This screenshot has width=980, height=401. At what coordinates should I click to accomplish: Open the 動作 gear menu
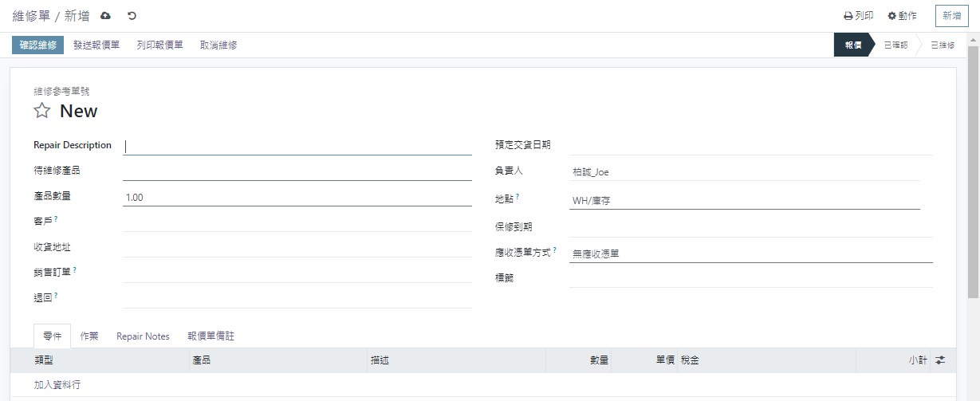[x=902, y=16]
